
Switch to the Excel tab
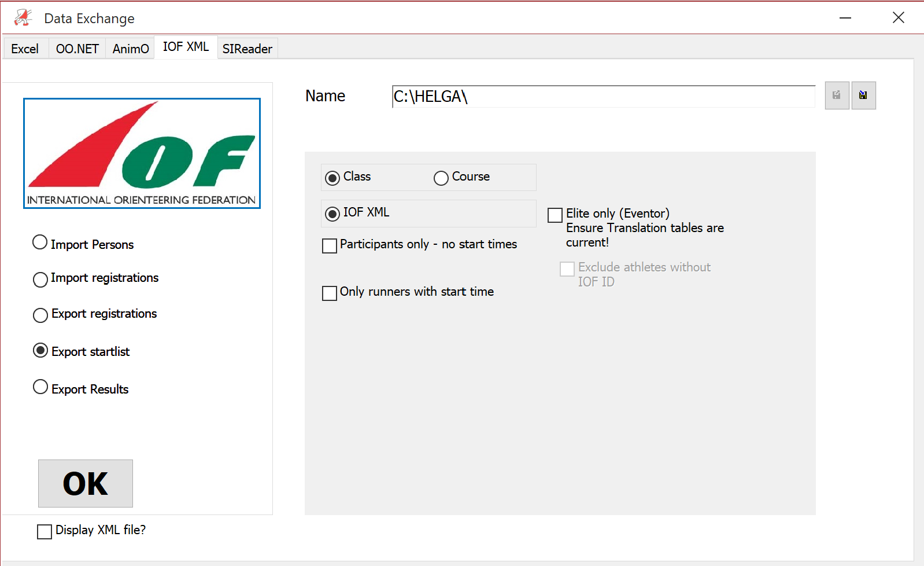point(25,49)
